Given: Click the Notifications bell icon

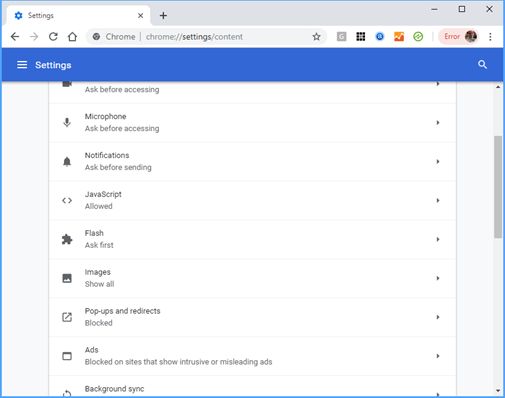Looking at the screenshot, I should pos(67,161).
